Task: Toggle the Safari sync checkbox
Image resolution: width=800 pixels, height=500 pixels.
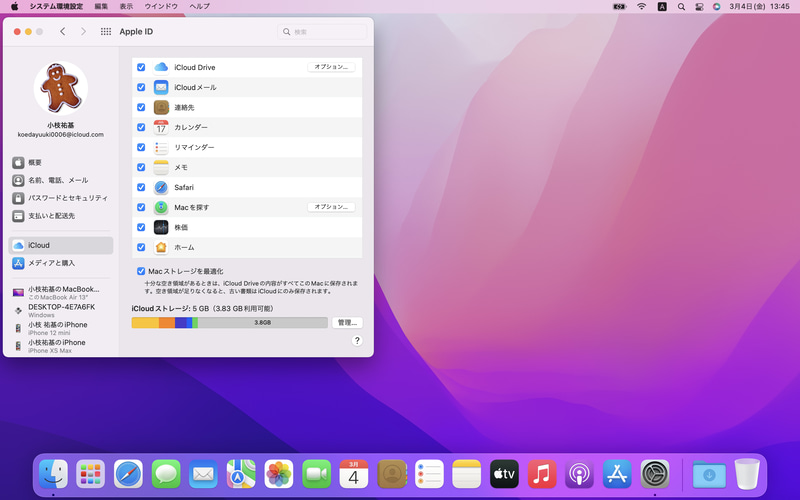Action: 141,187
